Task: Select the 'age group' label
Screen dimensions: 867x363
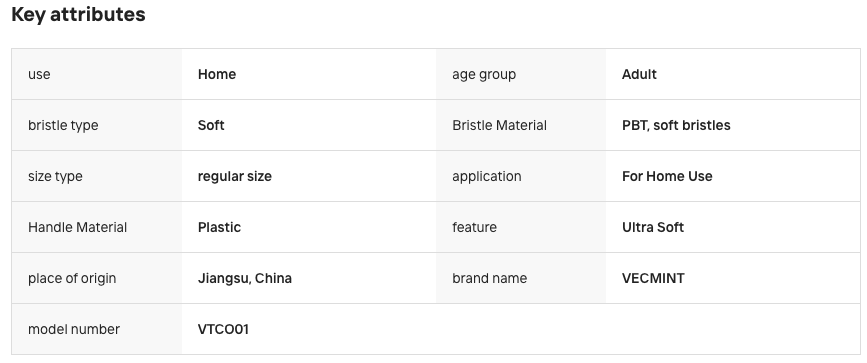Action: point(484,75)
